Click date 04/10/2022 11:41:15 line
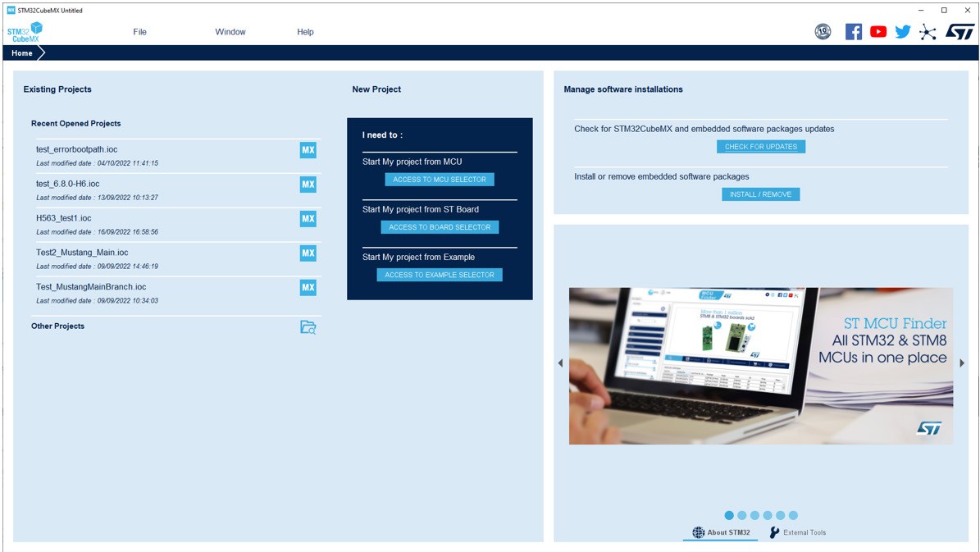980x552 pixels. pyautogui.click(x=97, y=163)
